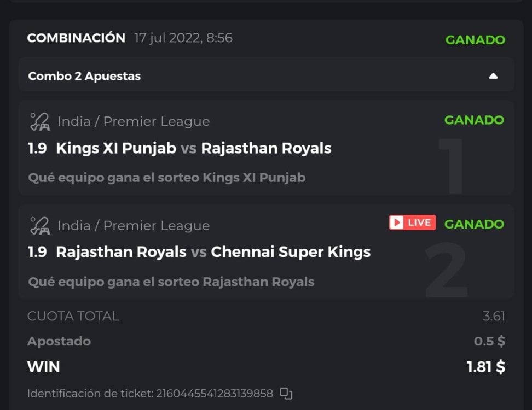Click cricket icon on Kings XI Punjab bet
Image resolution: width=532 pixels, height=410 pixels.
[39, 121]
